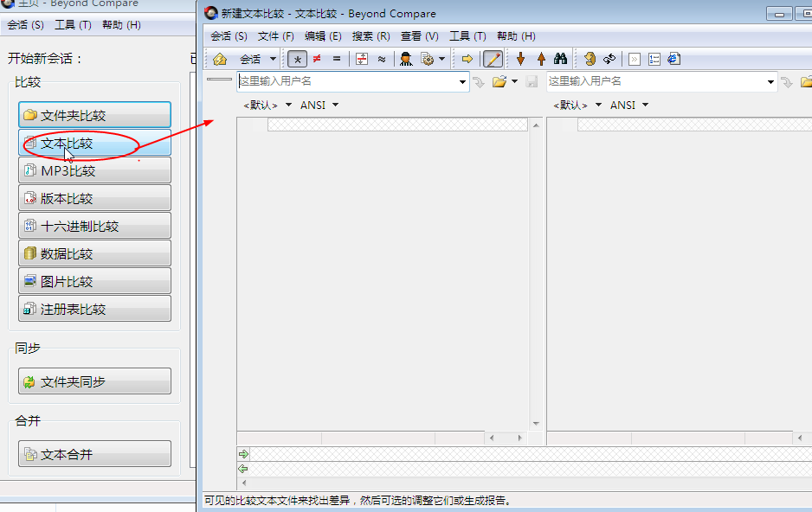
Task: Start a 数据比较 session
Action: tap(94, 253)
